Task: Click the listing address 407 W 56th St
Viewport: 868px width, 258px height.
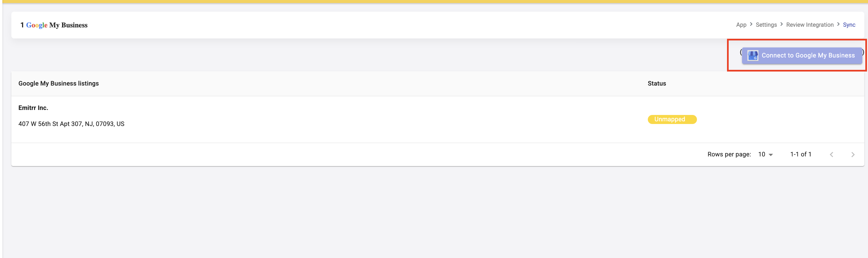Action: pyautogui.click(x=71, y=124)
